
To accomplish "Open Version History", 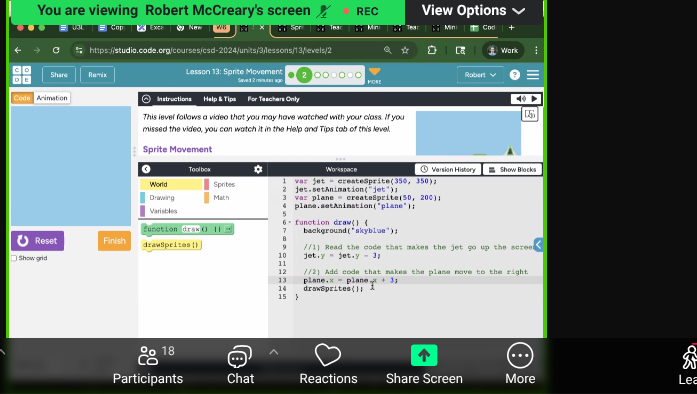I will pyautogui.click(x=448, y=169).
